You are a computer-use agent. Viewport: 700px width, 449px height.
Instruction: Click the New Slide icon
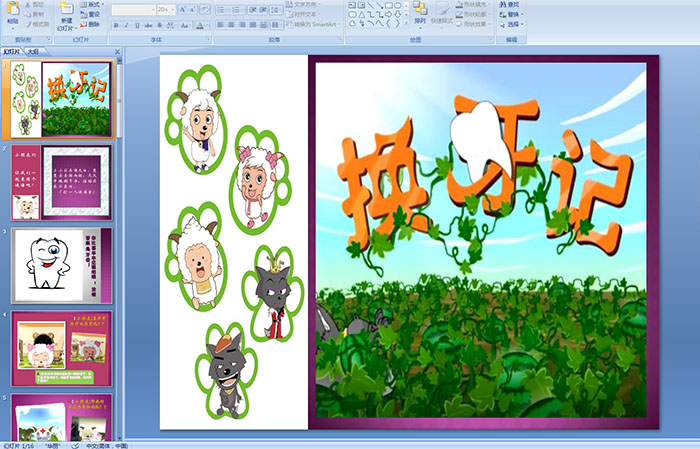click(x=67, y=9)
